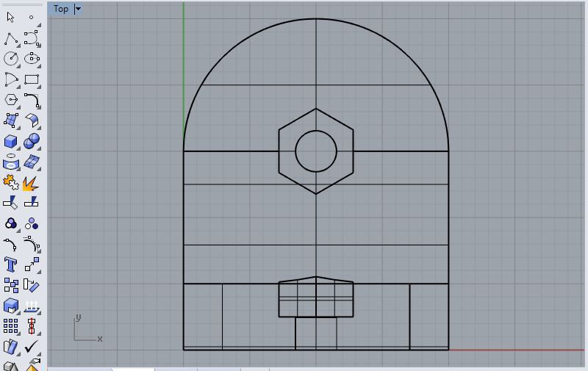This screenshot has width=588, height=371.
Task: Select the Boolean union spheres tool
Action: tap(32, 141)
